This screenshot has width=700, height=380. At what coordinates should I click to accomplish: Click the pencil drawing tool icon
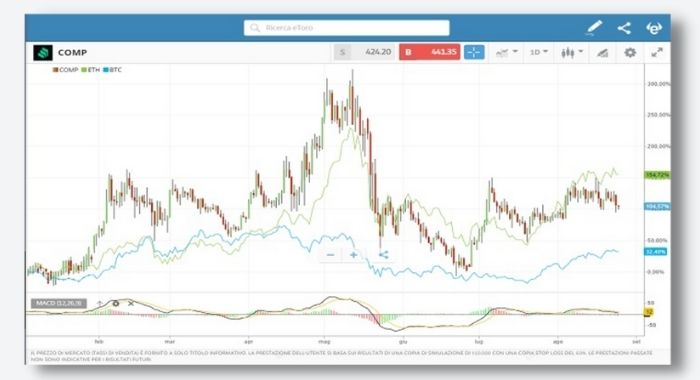[594, 28]
